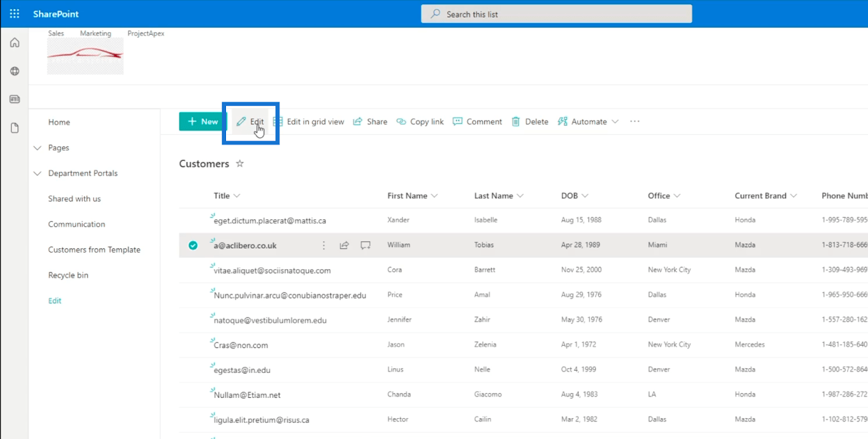868x439 pixels.
Task: Open the app launcher waffle icon
Action: pos(14,14)
